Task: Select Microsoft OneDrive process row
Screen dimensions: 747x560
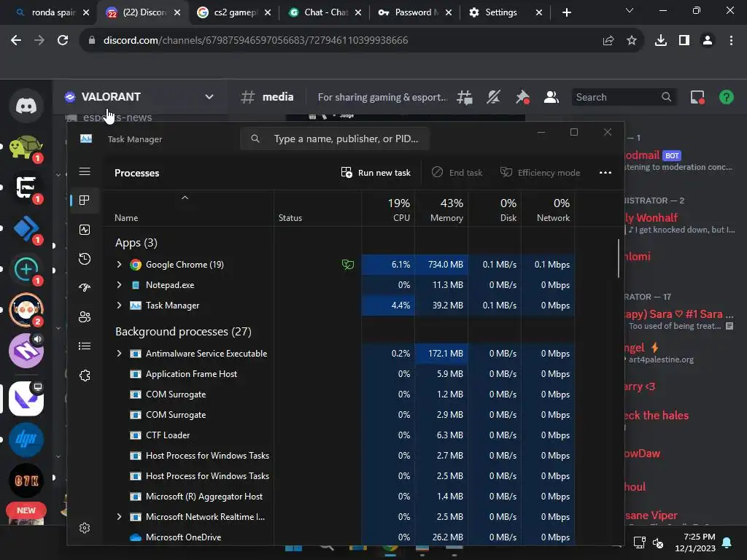Action: pos(339,537)
